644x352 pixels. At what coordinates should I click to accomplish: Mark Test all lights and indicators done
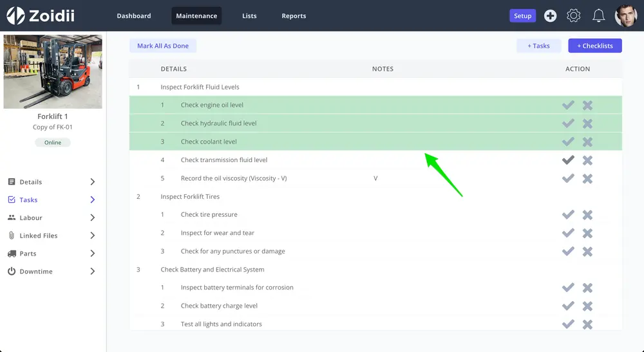tap(568, 324)
